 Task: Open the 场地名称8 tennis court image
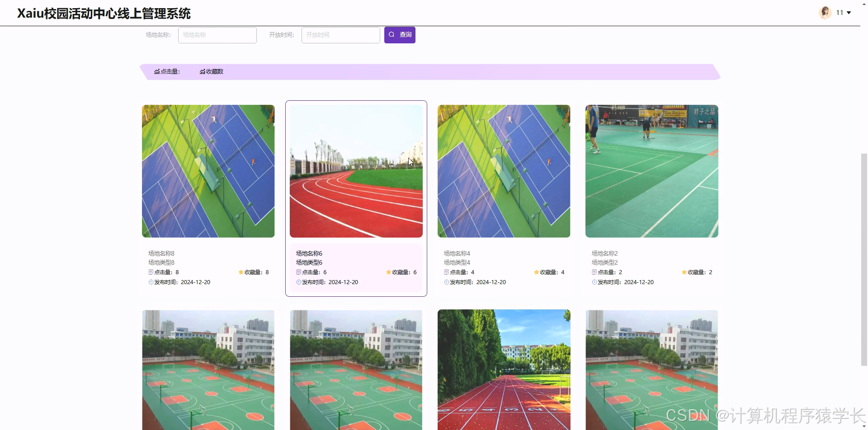pos(208,171)
